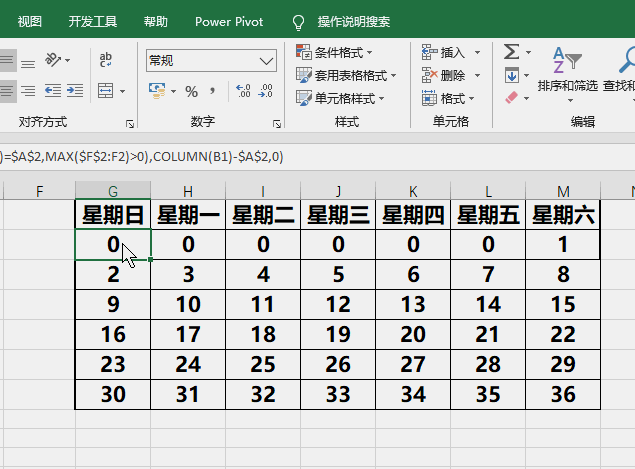Expand orientation dropdown arrow
Screen dimensions: 635x469
[x=68, y=60]
